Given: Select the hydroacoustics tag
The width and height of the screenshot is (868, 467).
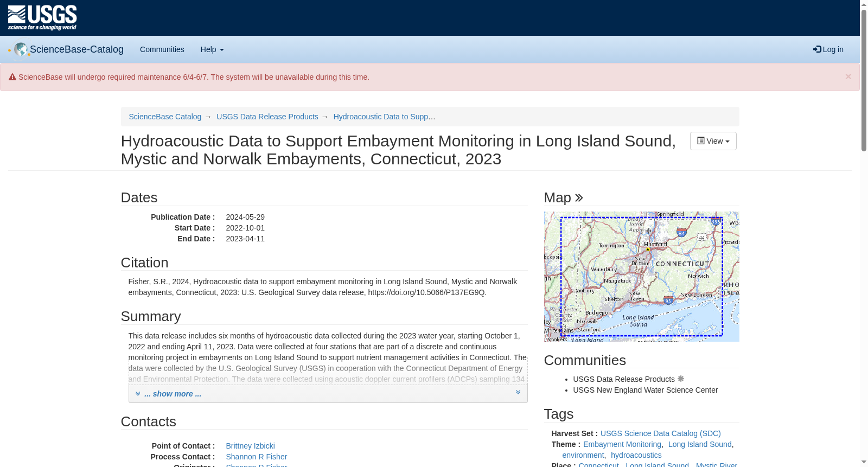Looking at the screenshot, I should pos(636,455).
